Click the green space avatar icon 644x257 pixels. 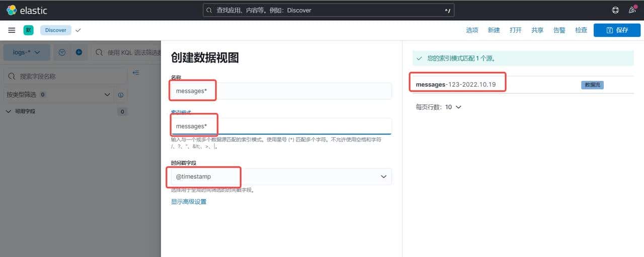(28, 30)
